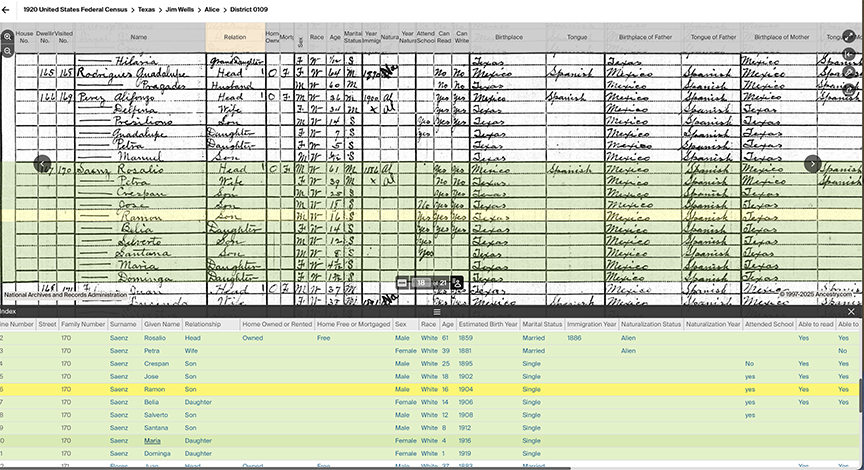Click the Maria given name link
The image size is (864, 470).
coord(152,441)
